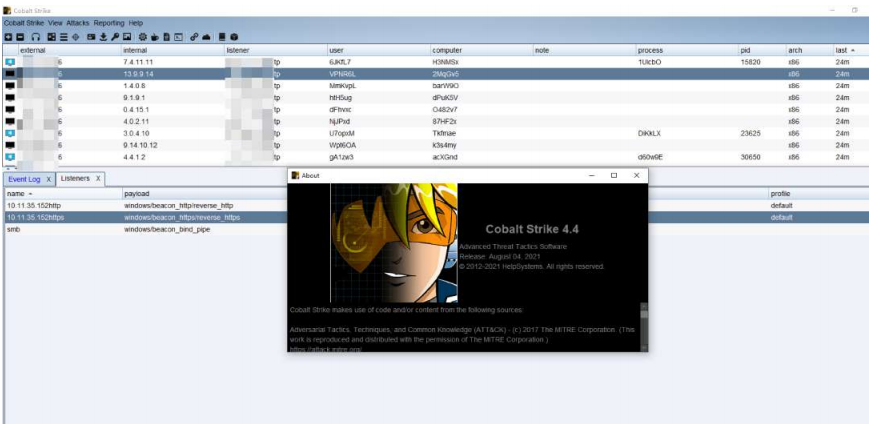Viewport: 872px width, 426px height.
Task: Click the beacon icon of row MmKvpL
Action: tap(9, 86)
